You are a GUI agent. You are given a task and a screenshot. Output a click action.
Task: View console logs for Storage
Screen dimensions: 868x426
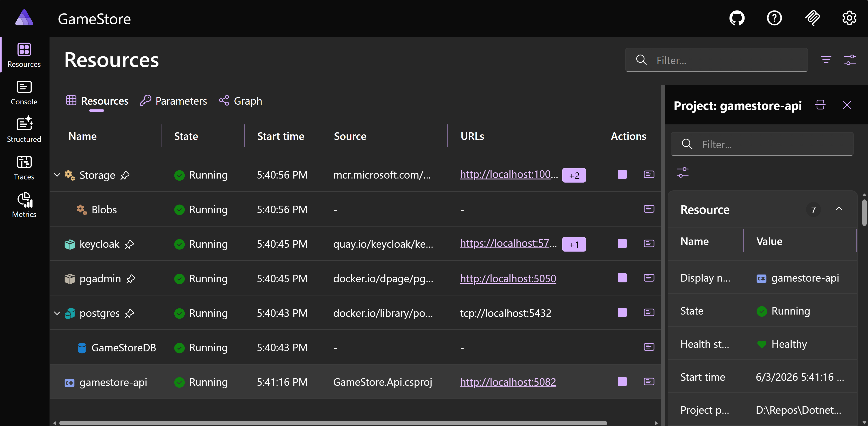pyautogui.click(x=649, y=175)
